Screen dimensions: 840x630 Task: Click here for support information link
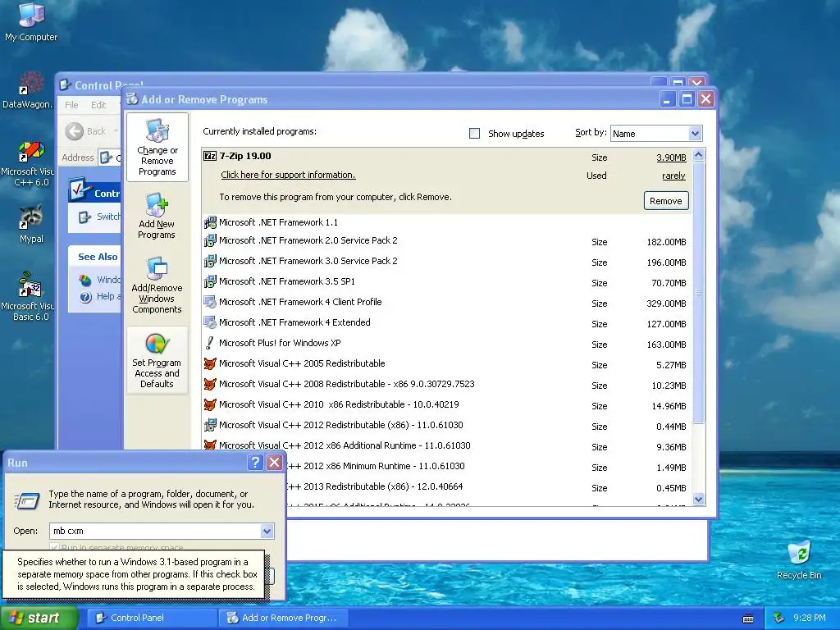tap(288, 176)
